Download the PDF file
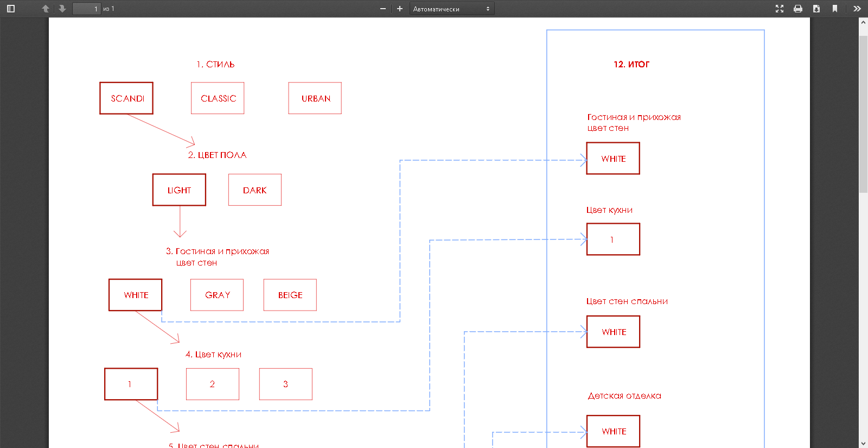Screen dimensions: 868x448 (816, 9)
